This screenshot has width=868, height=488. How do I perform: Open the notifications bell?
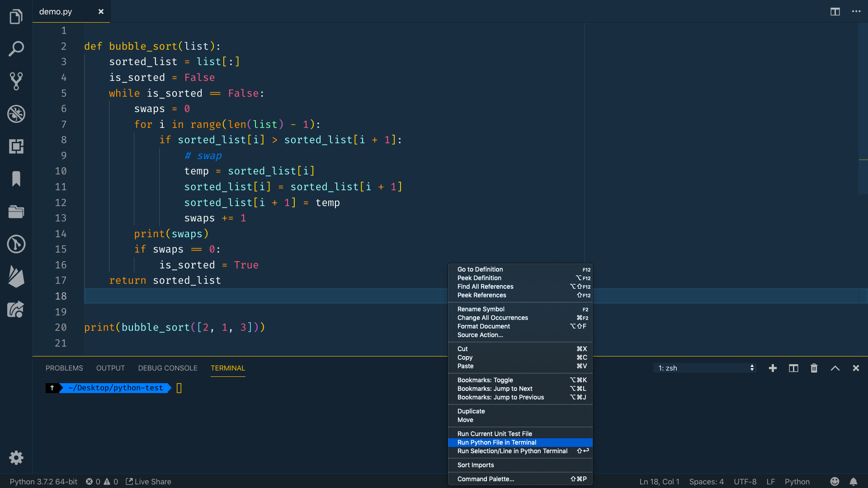[854, 482]
